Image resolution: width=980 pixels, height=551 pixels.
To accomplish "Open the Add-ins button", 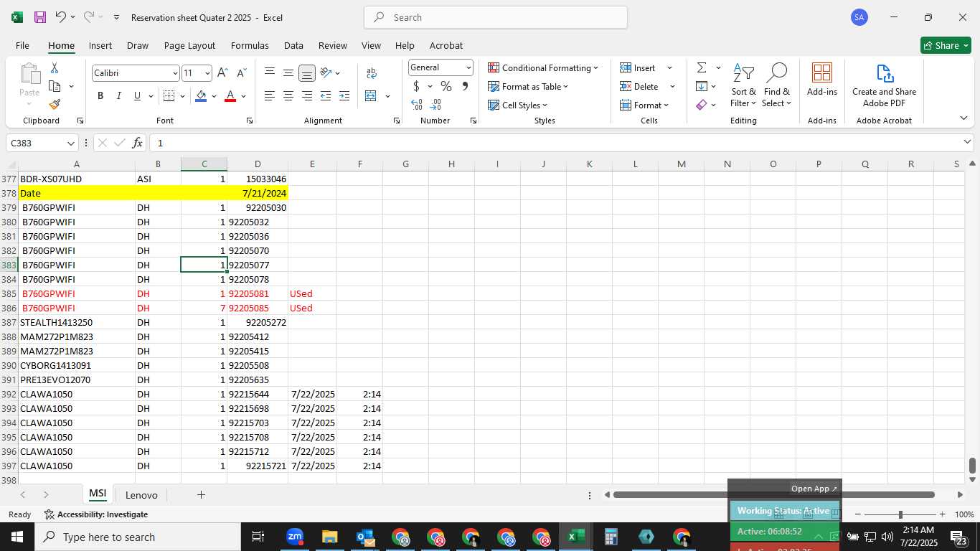I will [x=822, y=80].
